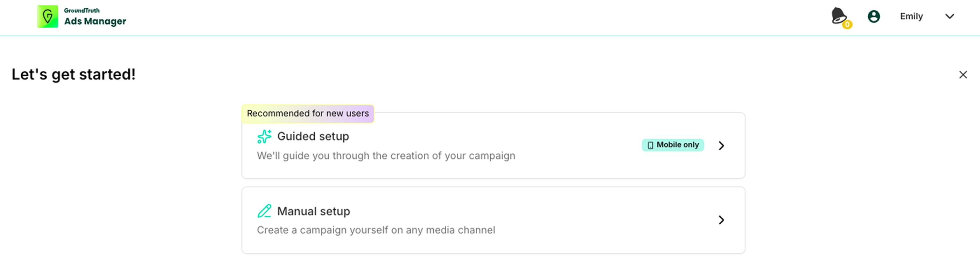
Task: Click the phone icon in Mobile only badge
Action: pyautogui.click(x=651, y=145)
